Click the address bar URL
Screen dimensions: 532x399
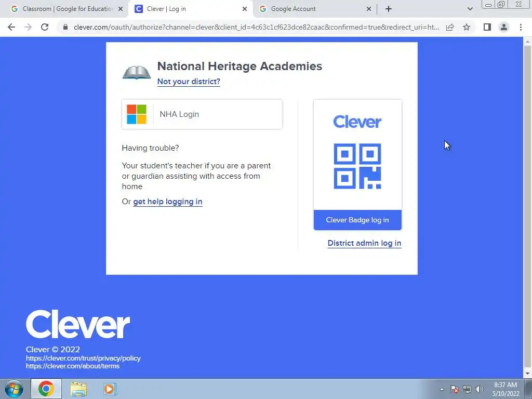coord(256,27)
